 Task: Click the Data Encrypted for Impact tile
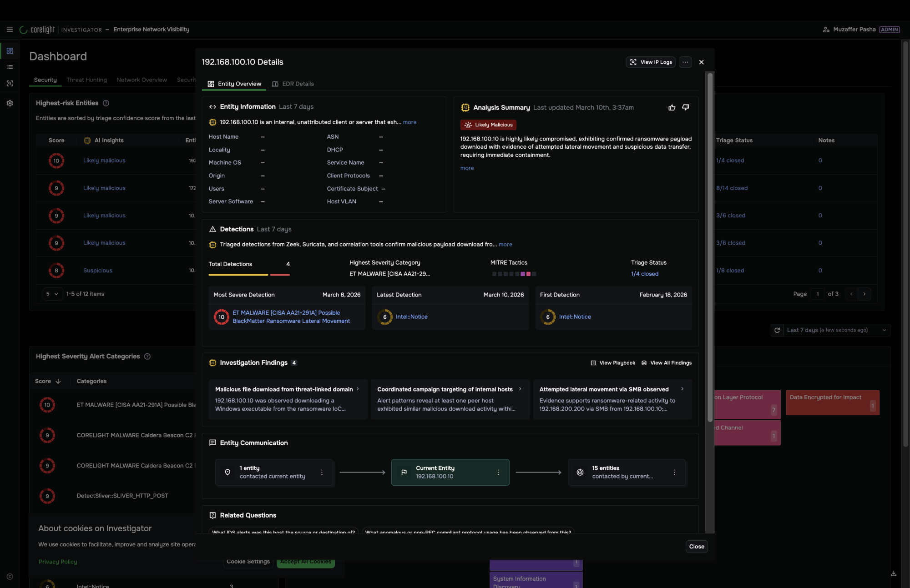tap(833, 402)
